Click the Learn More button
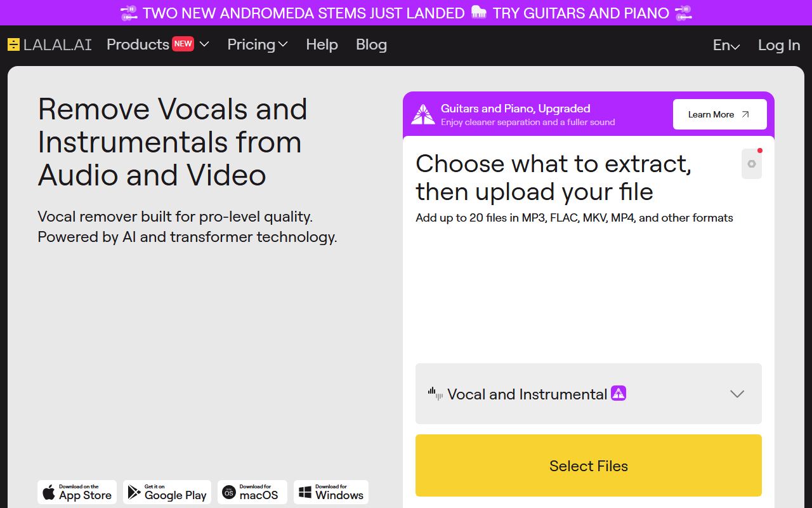 (720, 114)
